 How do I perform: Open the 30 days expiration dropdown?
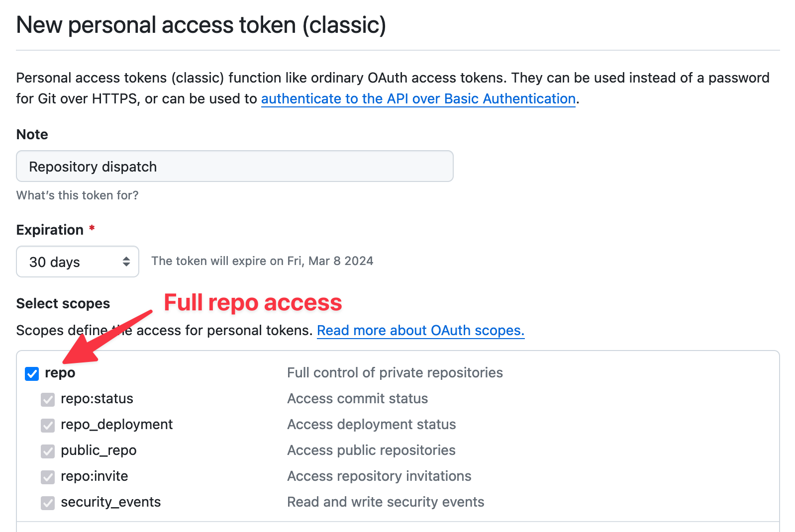[77, 262]
